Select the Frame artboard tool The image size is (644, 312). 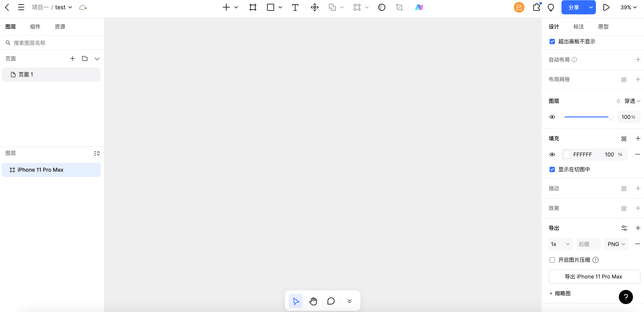click(x=253, y=7)
